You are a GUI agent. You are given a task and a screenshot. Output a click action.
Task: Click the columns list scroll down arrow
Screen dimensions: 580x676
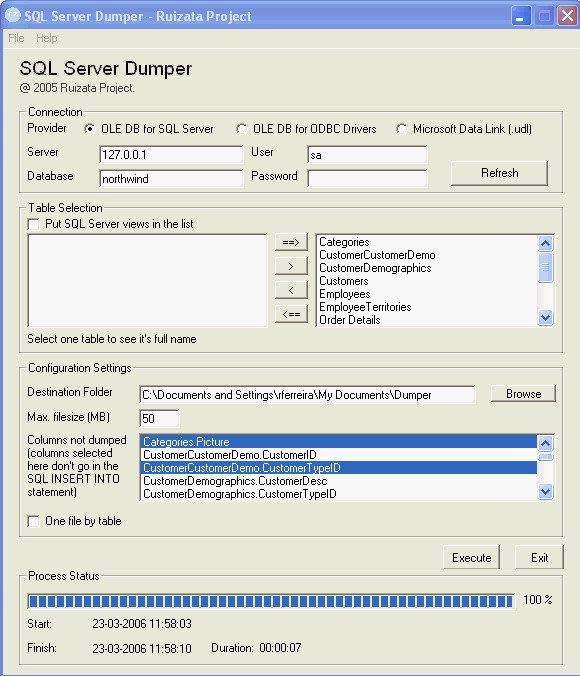[546, 491]
